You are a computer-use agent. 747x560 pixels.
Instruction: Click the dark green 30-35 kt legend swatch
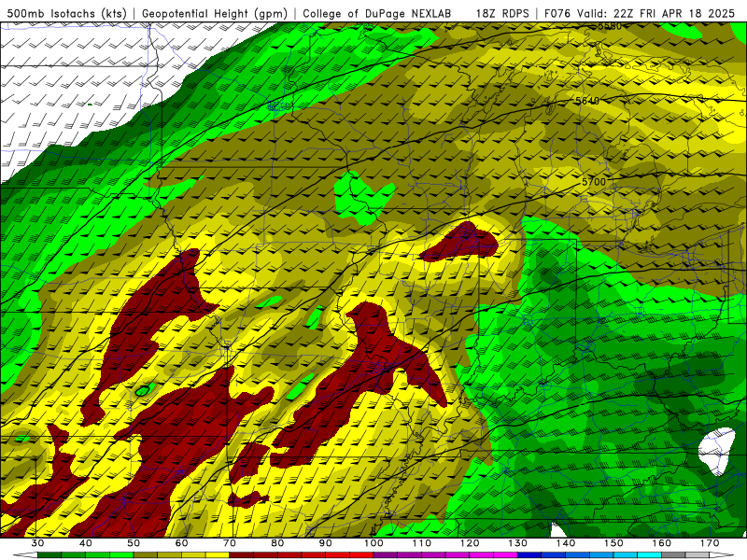point(49,555)
